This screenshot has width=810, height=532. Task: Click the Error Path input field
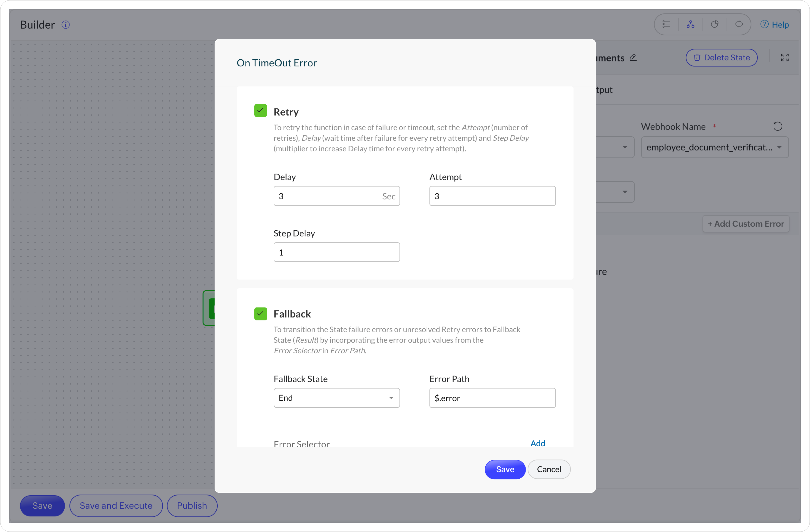492,398
